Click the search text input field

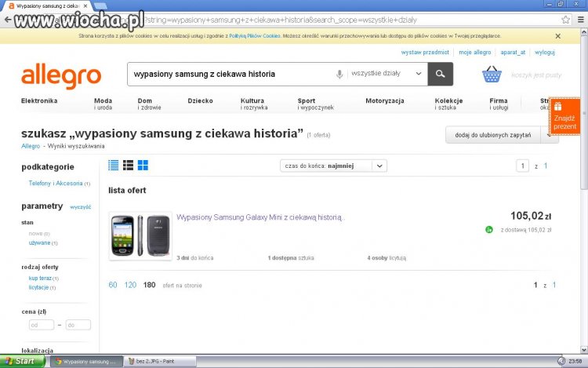click(230, 74)
